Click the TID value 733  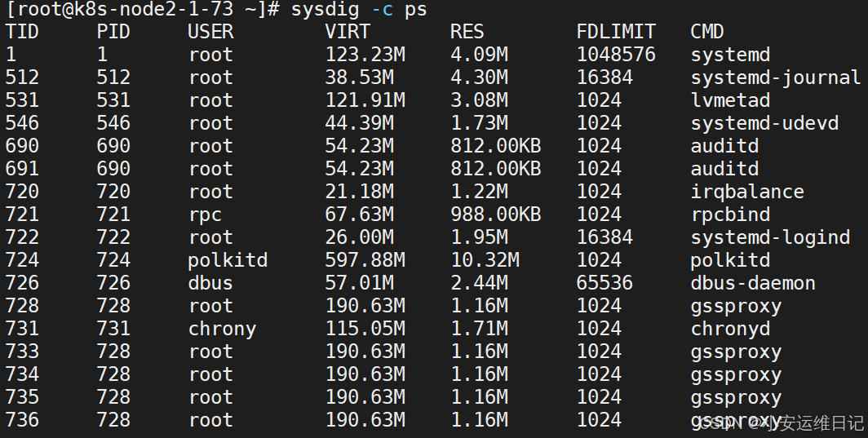[22, 352]
